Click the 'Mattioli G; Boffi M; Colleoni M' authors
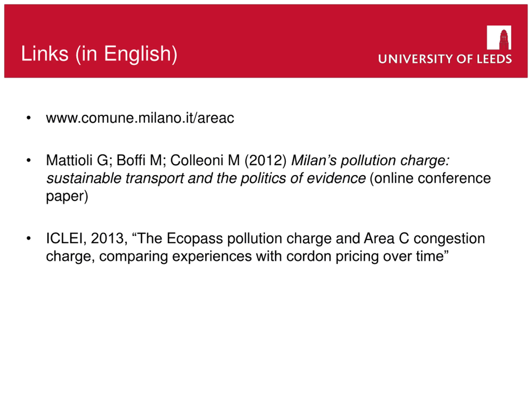The image size is (532, 399). click(x=143, y=160)
